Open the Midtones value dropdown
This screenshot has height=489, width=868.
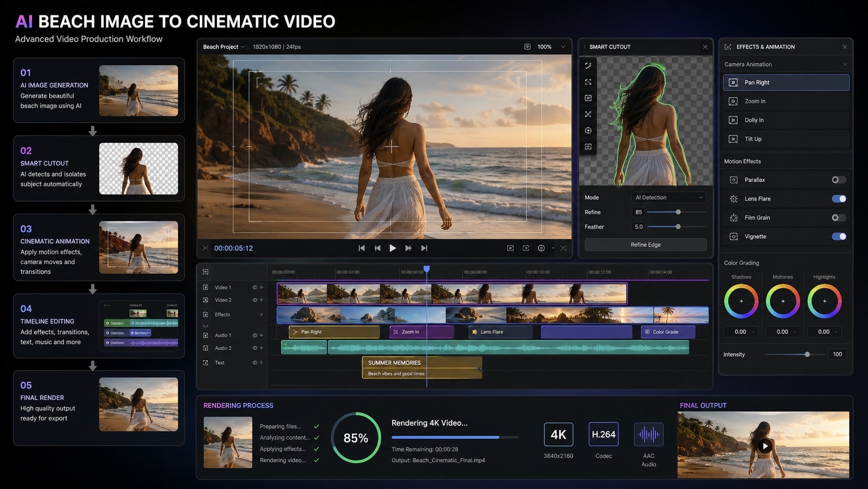tap(795, 332)
